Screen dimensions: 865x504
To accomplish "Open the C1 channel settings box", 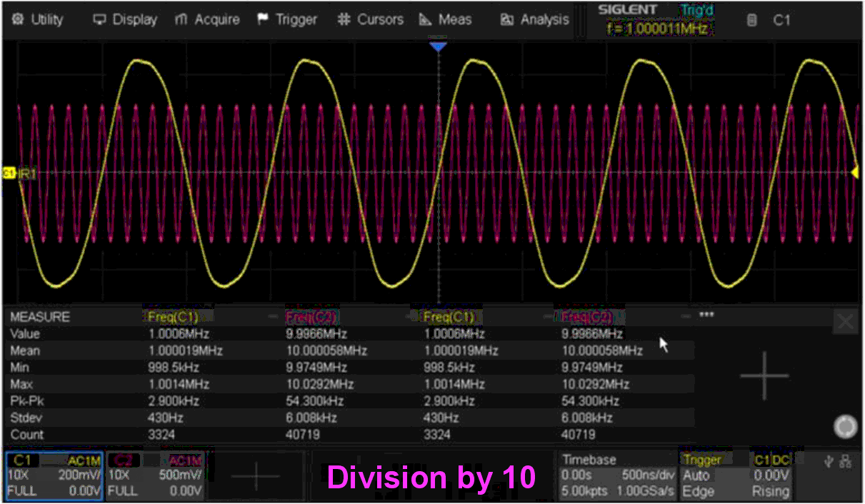I will coord(54,475).
